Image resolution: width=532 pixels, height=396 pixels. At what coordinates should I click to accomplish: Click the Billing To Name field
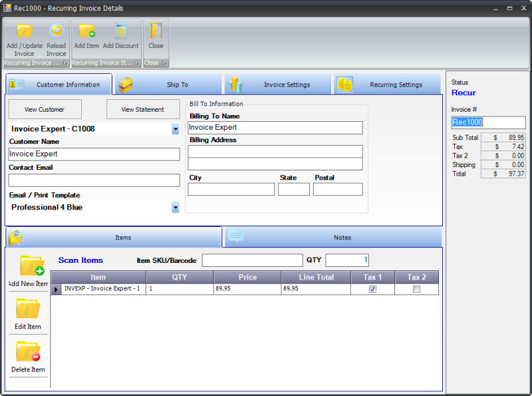click(x=275, y=128)
